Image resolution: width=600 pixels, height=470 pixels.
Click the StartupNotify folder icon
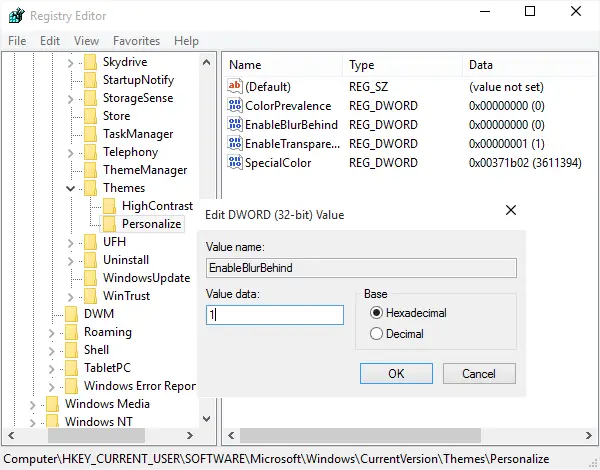pyautogui.click(x=90, y=80)
